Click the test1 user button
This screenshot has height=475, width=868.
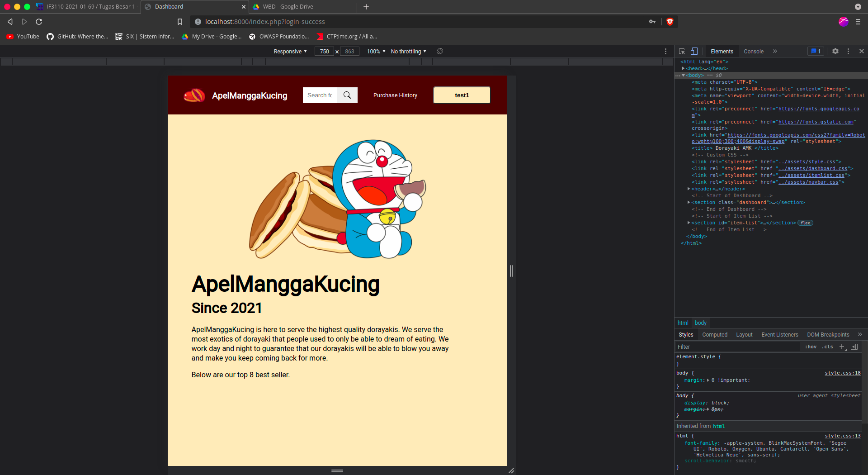click(x=462, y=95)
